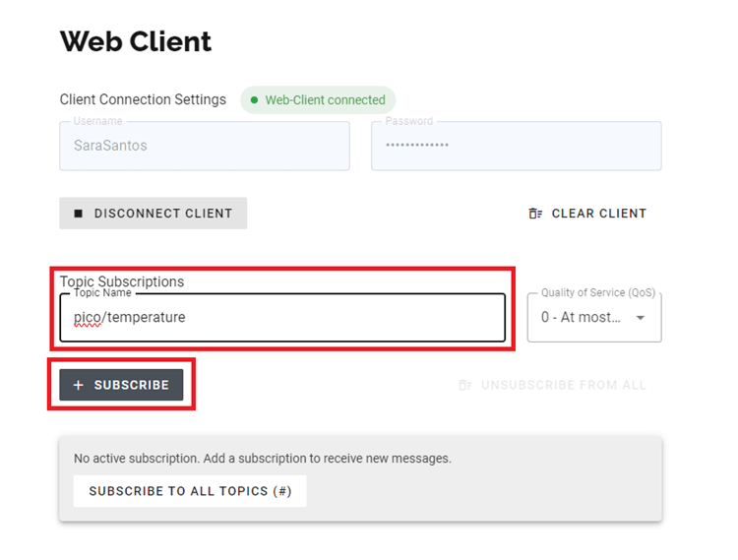Click the plus icon on Subscribe button
Image resolution: width=738 pixels, height=560 pixels.
click(x=79, y=385)
